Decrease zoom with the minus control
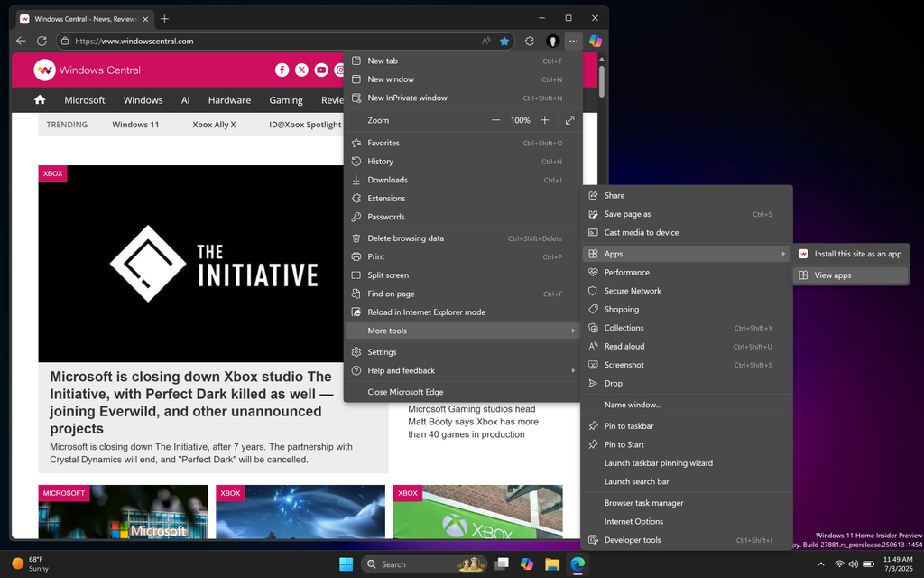 point(495,119)
